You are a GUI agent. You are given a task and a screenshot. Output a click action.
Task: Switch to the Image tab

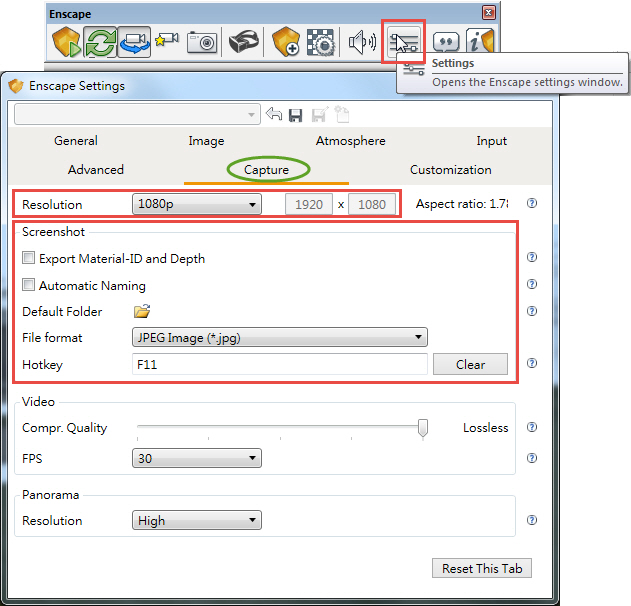206,141
